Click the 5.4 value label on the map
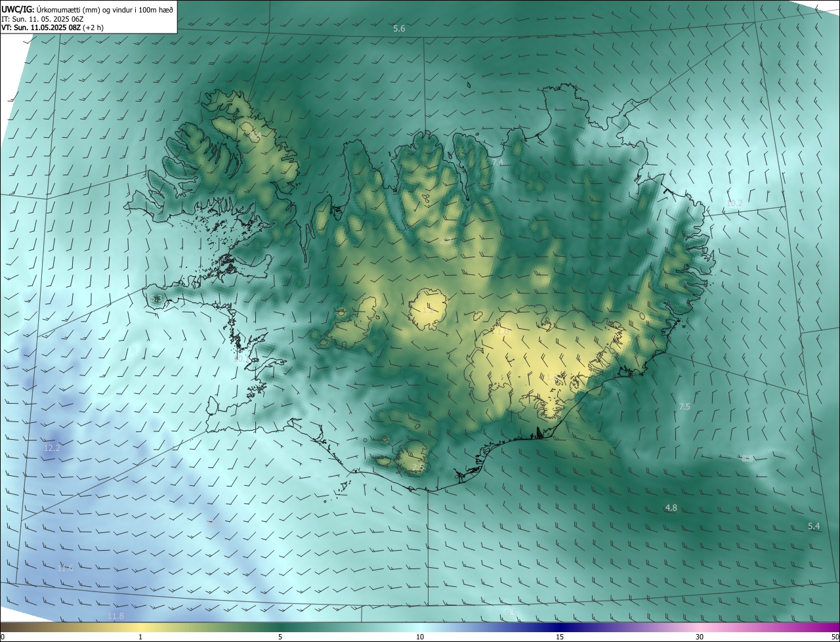Viewport: 840px width, 642px height. pyautogui.click(x=814, y=526)
